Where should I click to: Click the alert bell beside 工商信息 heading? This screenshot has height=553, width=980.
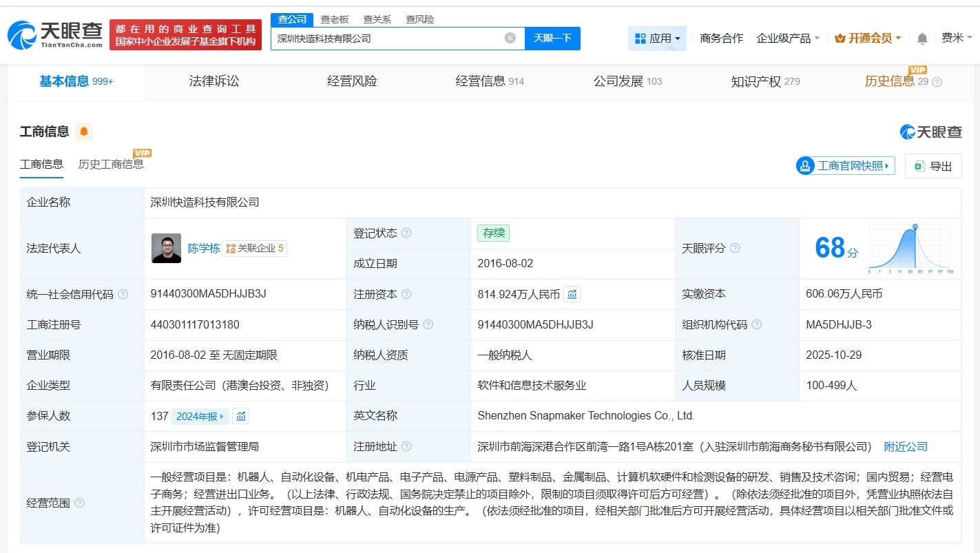point(85,131)
